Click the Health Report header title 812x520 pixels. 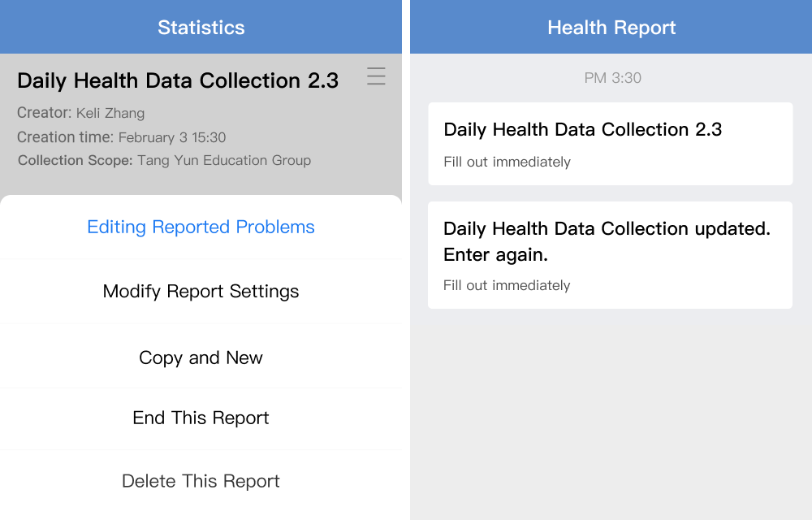point(611,28)
